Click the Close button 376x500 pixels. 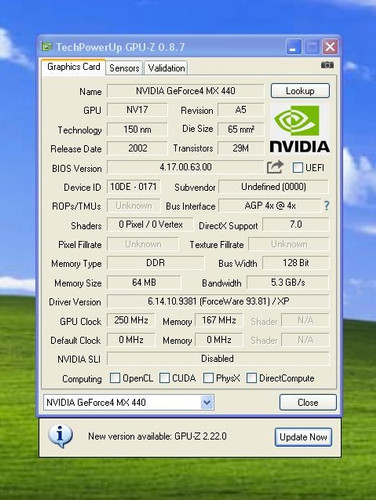pyautogui.click(x=308, y=402)
